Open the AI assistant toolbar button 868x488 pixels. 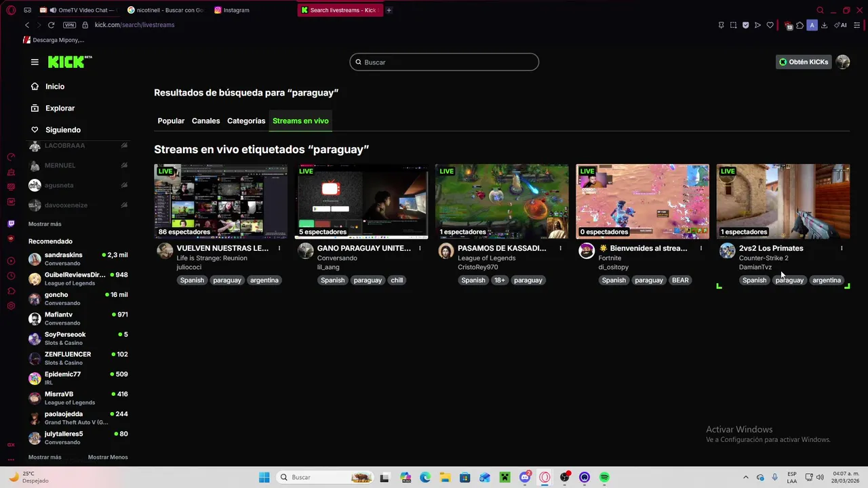(x=841, y=25)
